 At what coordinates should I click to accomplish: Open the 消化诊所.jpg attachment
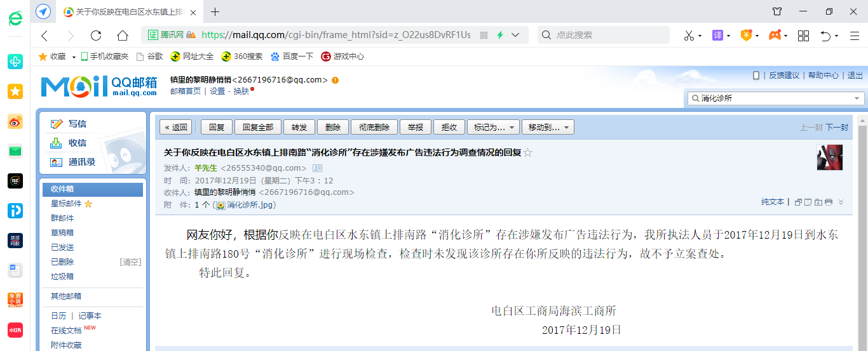[x=250, y=205]
